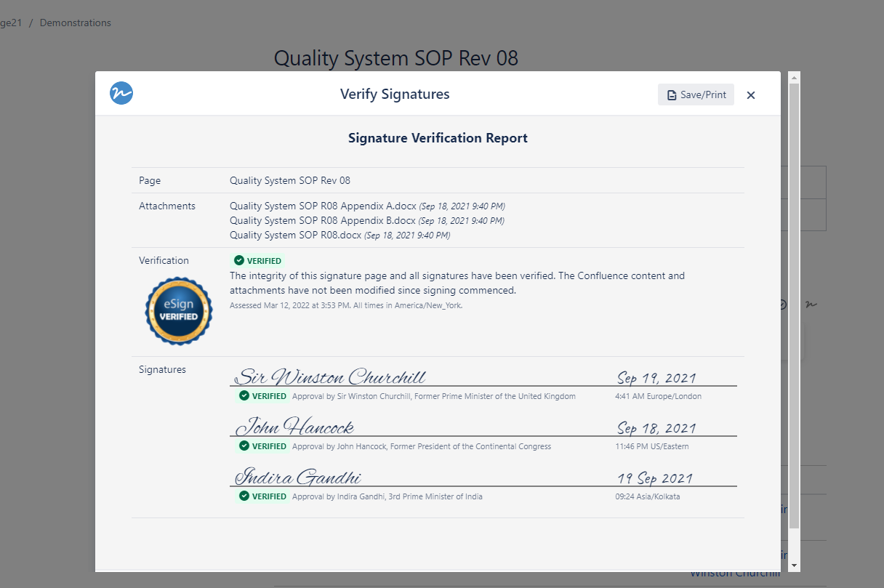The image size is (884, 588).
Task: Click the Verify Signatures dialog title
Action: point(395,94)
